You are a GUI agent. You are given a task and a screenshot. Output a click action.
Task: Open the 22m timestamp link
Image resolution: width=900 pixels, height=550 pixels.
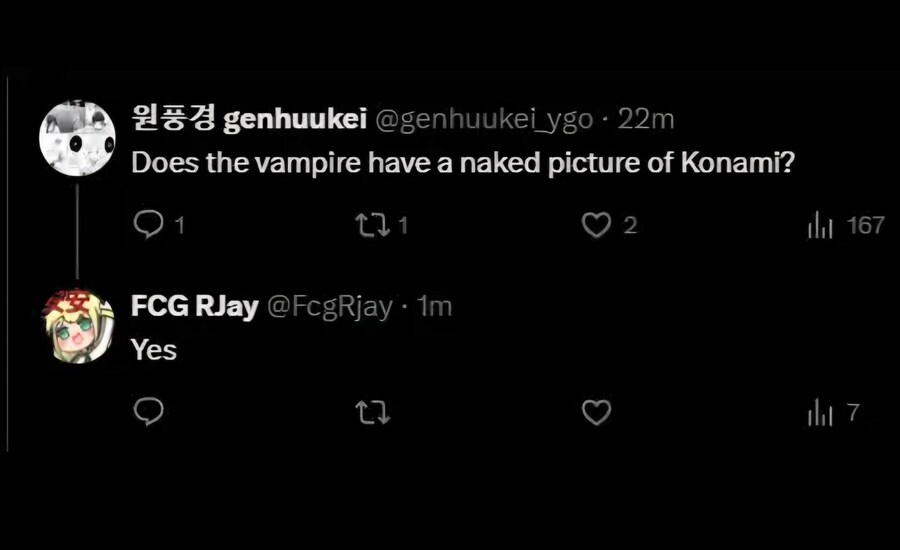tap(646, 119)
